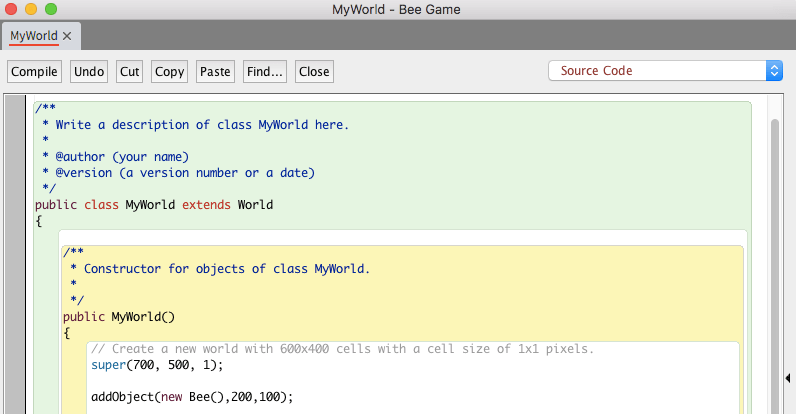The image size is (796, 414).
Task: Place cursor on the public MyWorld() constructor line
Action: pos(118,317)
